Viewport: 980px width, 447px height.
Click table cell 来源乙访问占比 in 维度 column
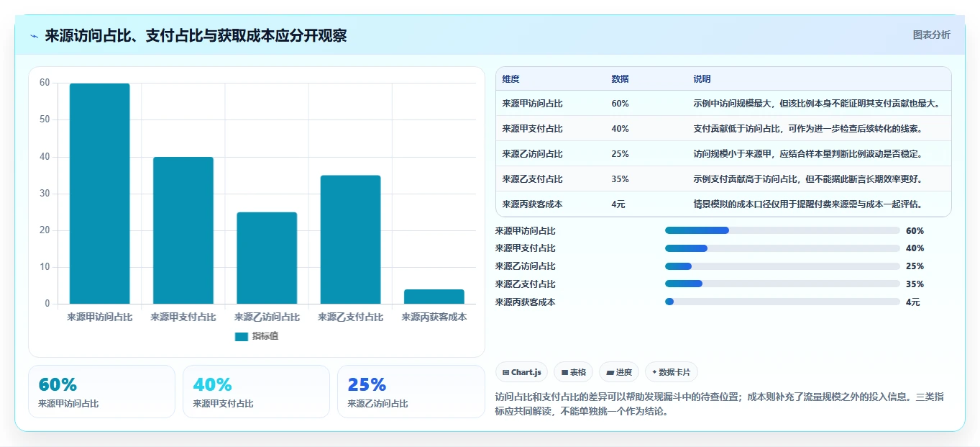pos(532,154)
